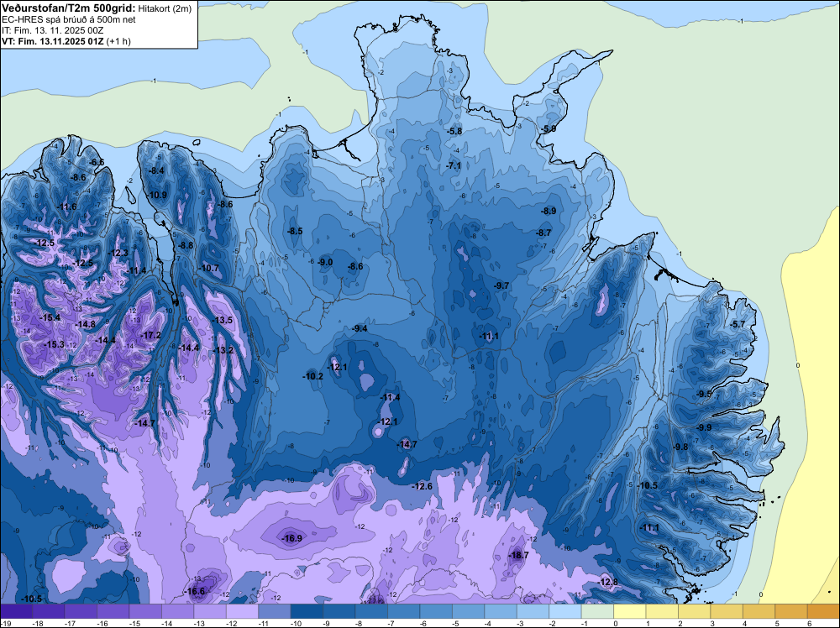Select the -15.4 temperature value
The width and height of the screenshot is (840, 628).
(50, 317)
